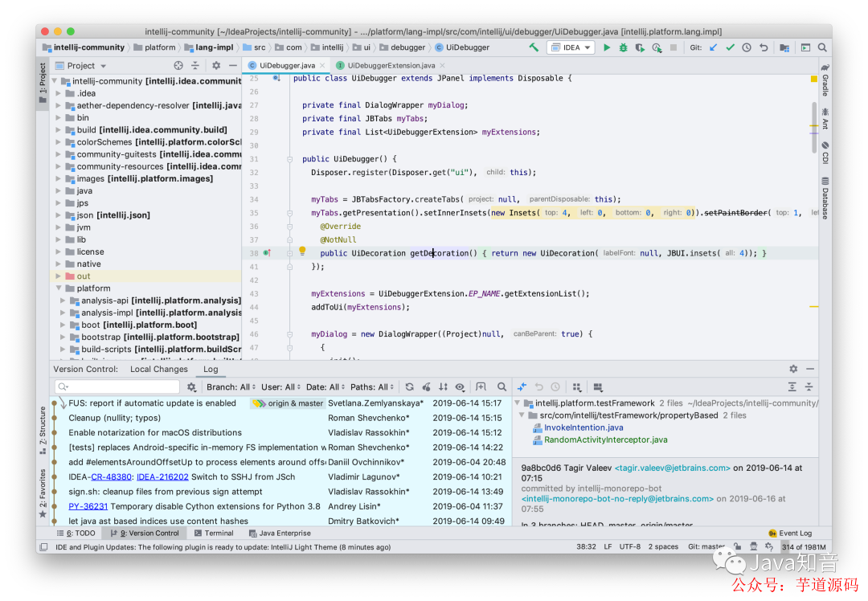Open the User: All filter
The height and width of the screenshot is (601, 868).
point(281,386)
